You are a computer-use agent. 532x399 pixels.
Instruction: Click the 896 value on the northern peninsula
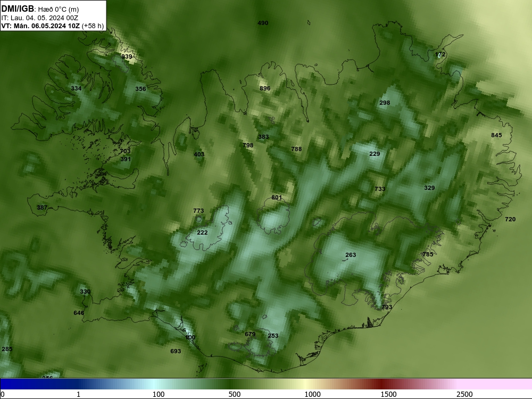[265, 88]
